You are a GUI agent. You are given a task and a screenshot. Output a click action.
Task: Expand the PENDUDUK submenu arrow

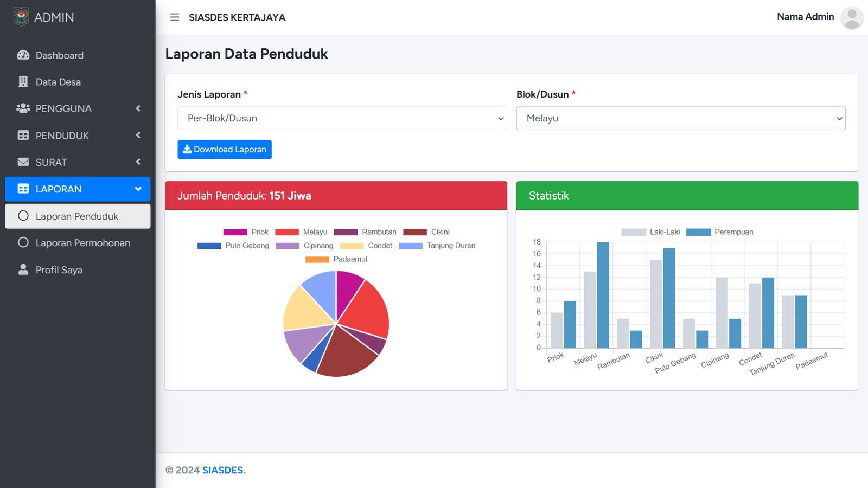[138, 135]
